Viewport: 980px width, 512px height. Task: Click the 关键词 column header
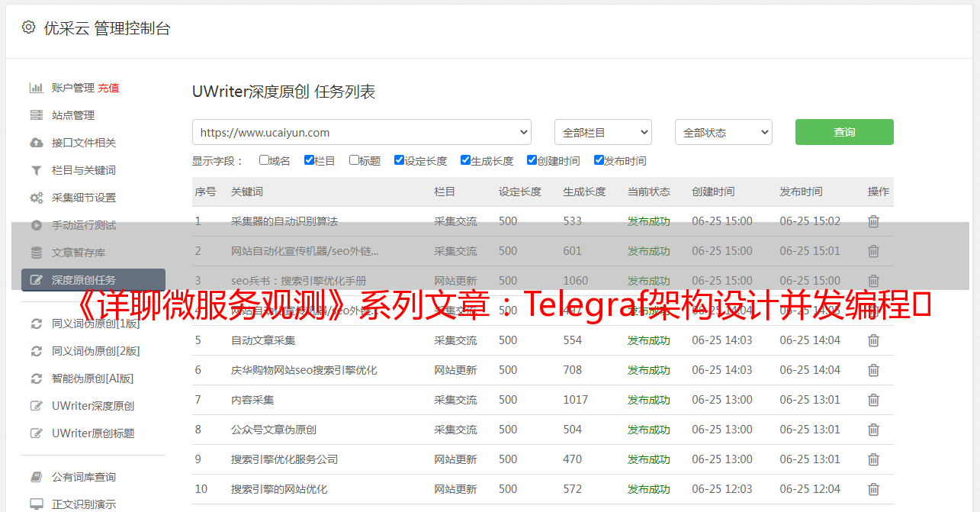[x=247, y=192]
